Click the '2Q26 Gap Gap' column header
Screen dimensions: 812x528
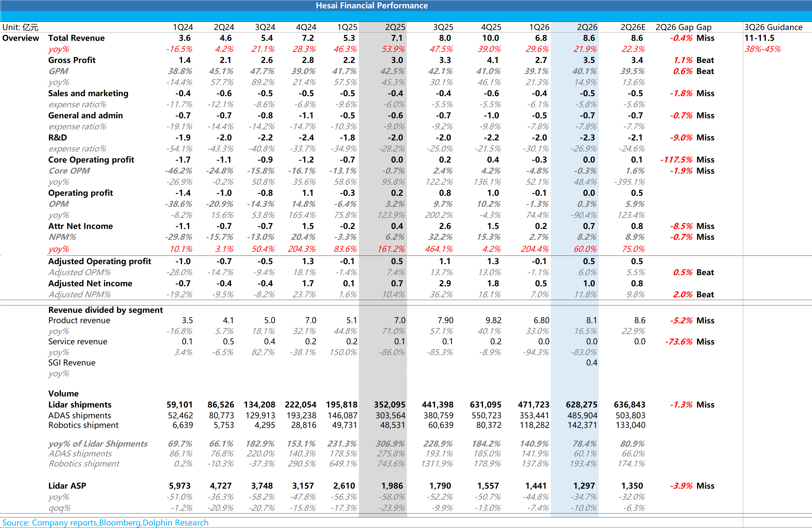pyautogui.click(x=683, y=27)
